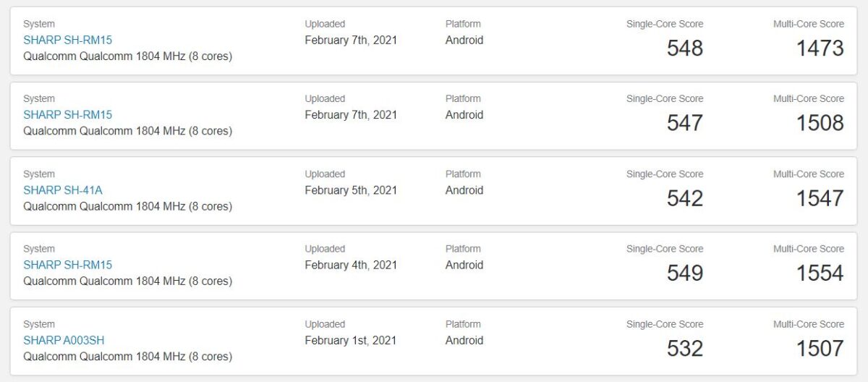Open the SHARP A003SH result link

point(64,340)
